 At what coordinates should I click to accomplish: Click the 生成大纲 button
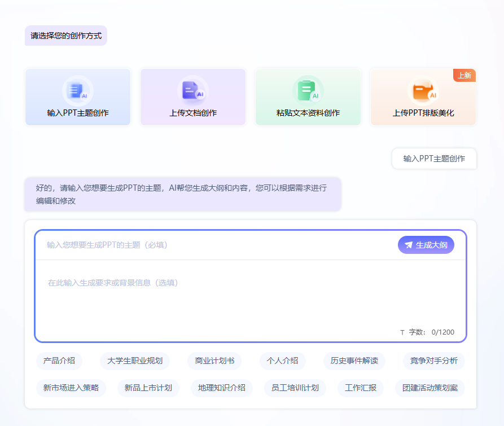426,245
